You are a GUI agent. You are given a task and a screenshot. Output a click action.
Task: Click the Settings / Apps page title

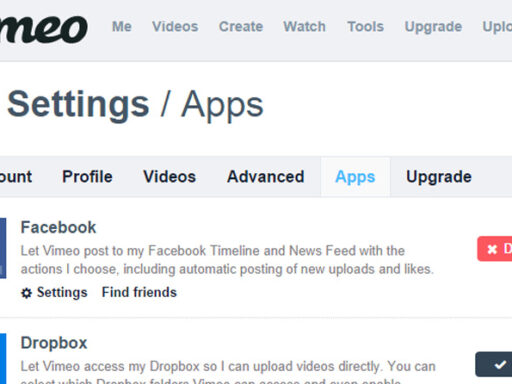coord(135,105)
